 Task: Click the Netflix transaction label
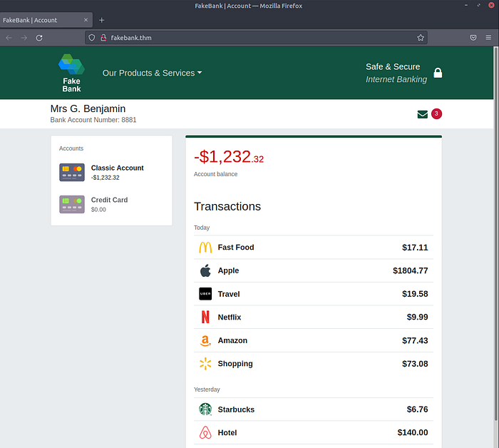[230, 317]
